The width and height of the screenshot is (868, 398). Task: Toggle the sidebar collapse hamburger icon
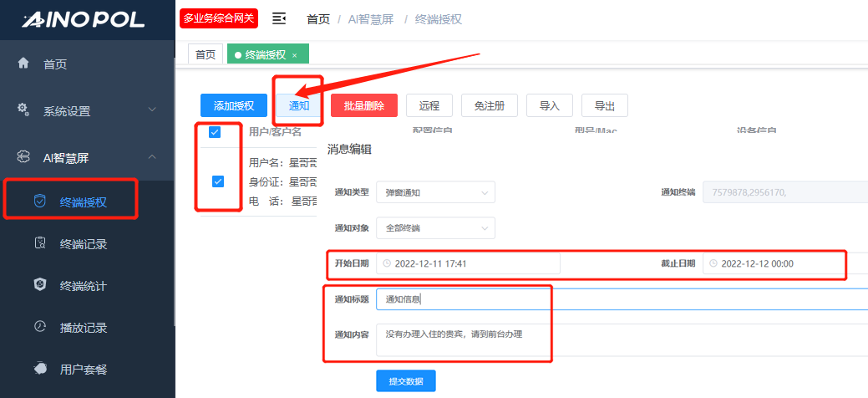click(x=279, y=18)
